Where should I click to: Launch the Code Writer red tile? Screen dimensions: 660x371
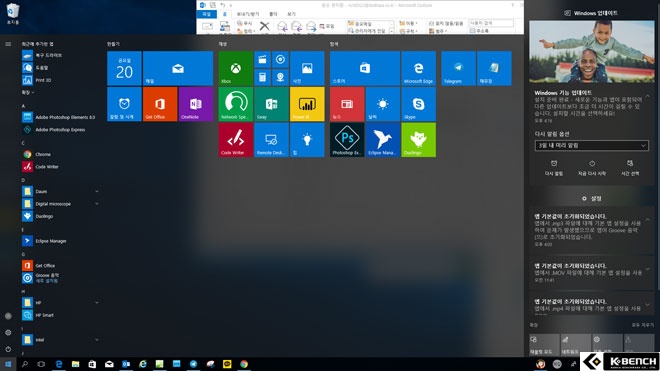coord(235,140)
